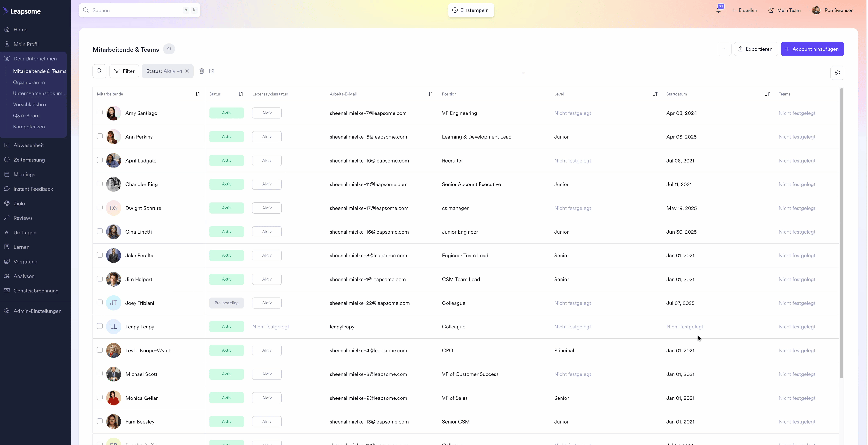
Task: Click the notification bell icon
Action: pos(718,10)
